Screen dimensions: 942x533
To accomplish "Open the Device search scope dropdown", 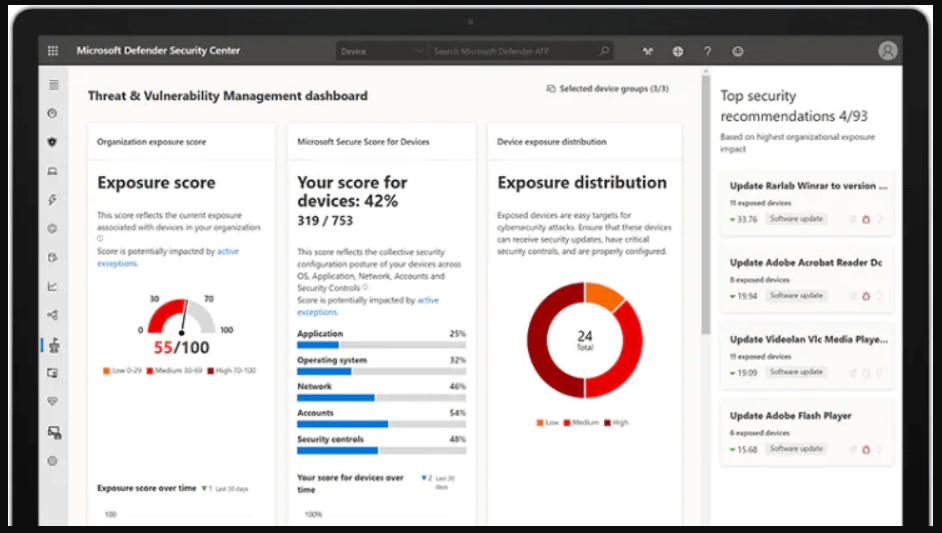I will 380,51.
